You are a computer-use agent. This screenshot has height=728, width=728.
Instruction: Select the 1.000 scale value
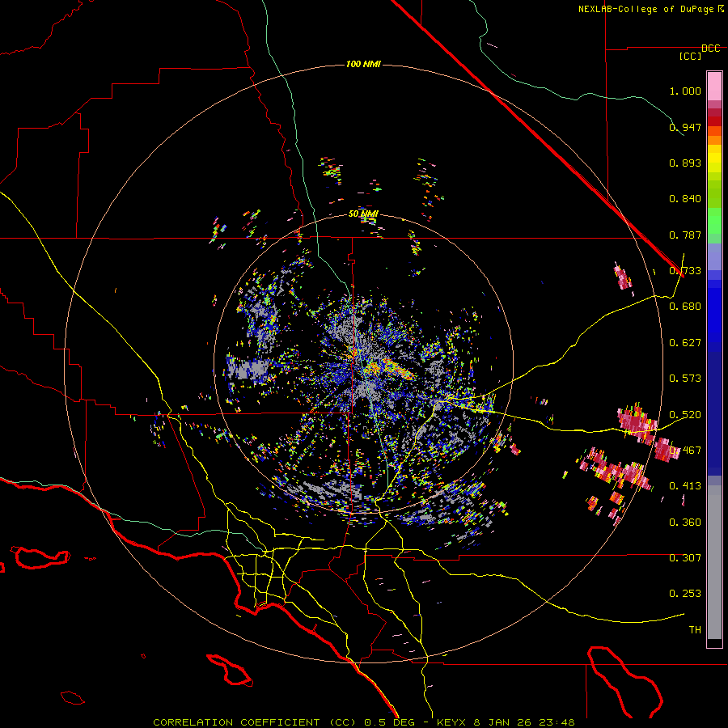(685, 91)
